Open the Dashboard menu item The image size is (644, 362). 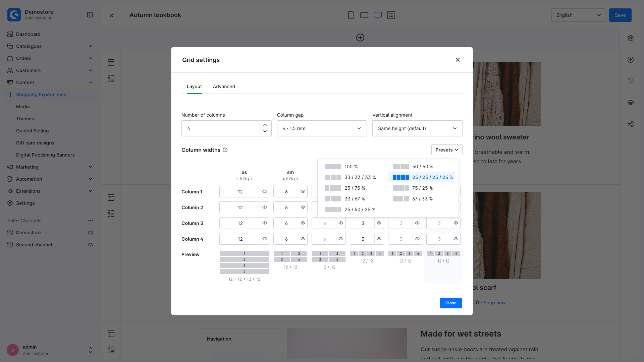50,34
